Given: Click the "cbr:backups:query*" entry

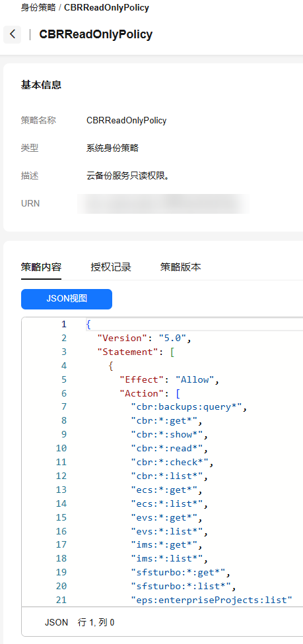Looking at the screenshot, I should [x=188, y=407].
